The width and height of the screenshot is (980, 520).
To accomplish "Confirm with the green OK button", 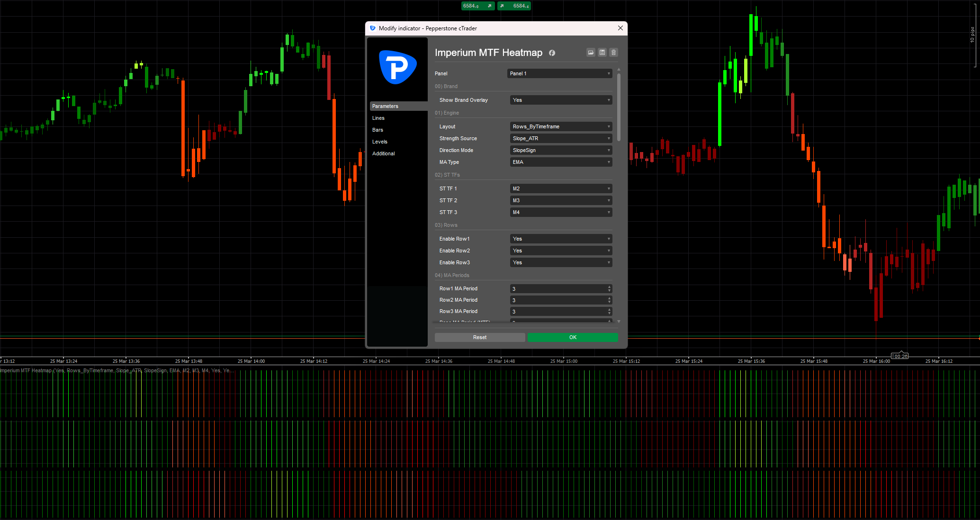I will [573, 337].
